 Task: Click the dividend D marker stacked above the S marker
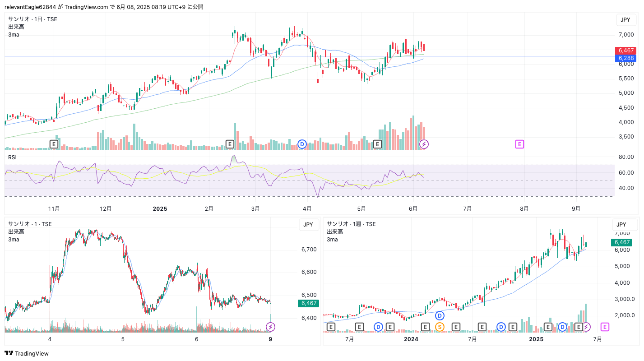point(440,315)
